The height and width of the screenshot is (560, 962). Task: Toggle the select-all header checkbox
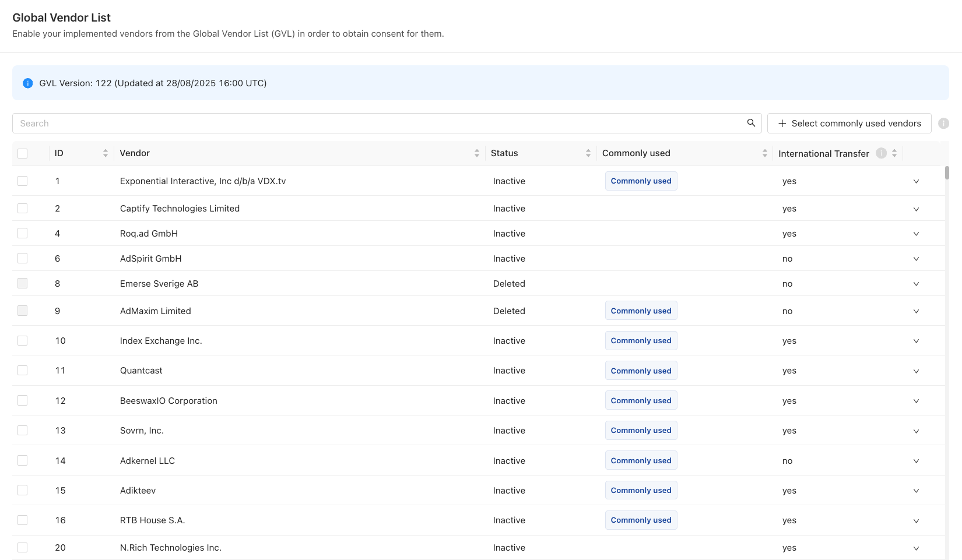(23, 153)
